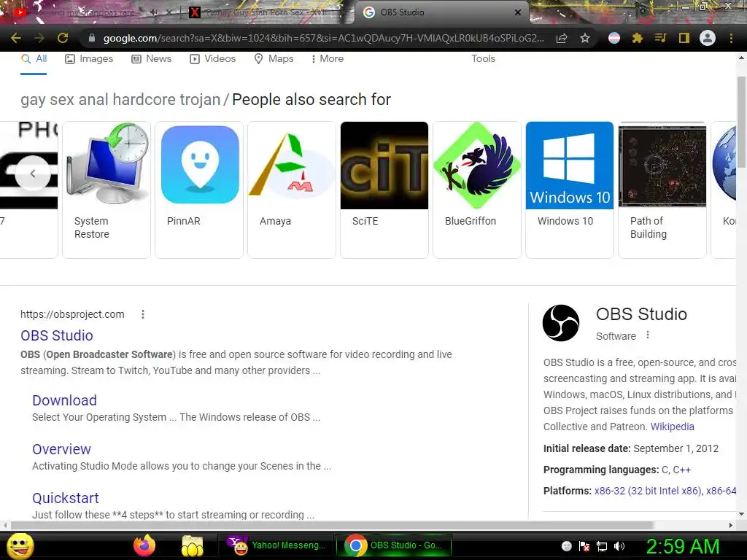Image resolution: width=747 pixels, height=560 pixels.
Task: Open the three-dot menu beside obsproject.com
Action: coord(143,314)
